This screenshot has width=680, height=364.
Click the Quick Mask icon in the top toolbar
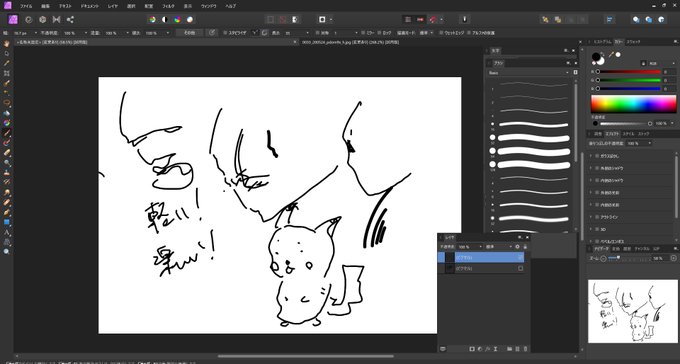tap(322, 20)
